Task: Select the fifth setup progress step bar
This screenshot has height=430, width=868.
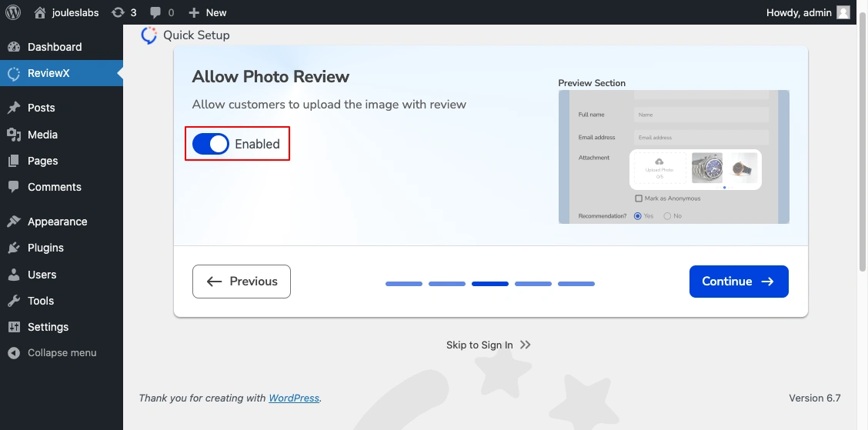Action: 576,284
